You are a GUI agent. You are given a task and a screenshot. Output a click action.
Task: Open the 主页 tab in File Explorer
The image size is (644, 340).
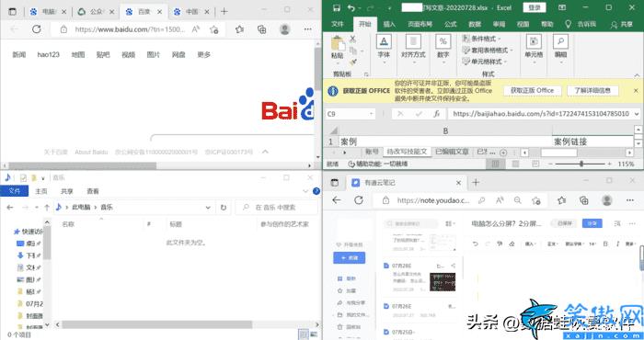pyautogui.click(x=41, y=191)
